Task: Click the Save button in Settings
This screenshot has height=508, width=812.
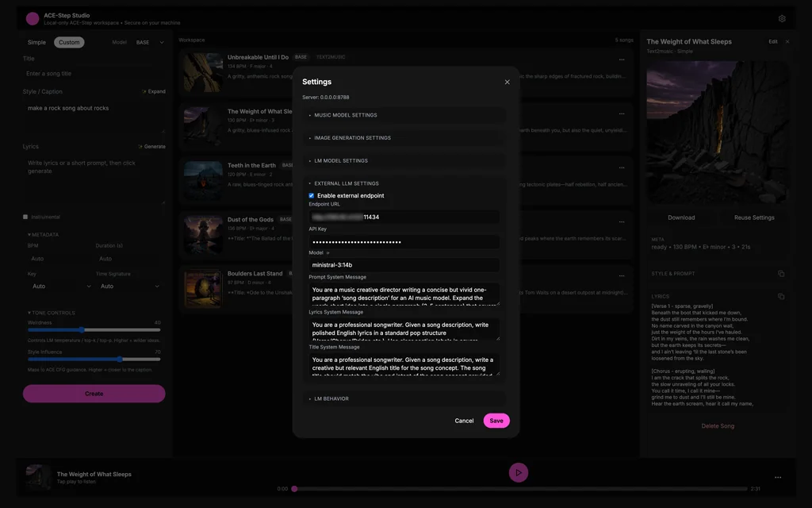Action: [x=496, y=421]
